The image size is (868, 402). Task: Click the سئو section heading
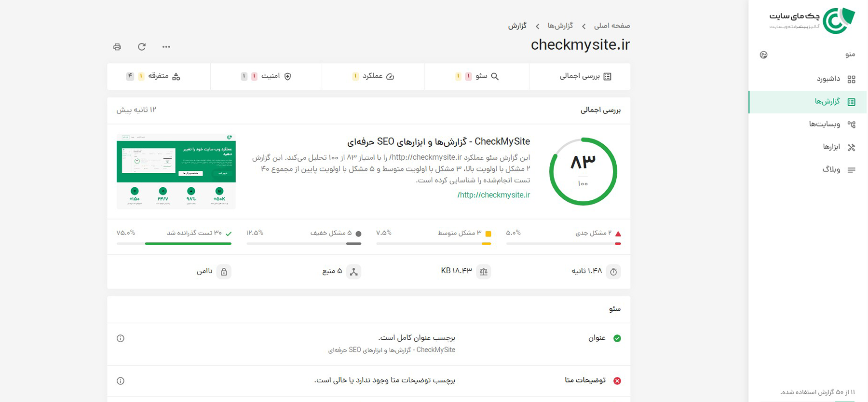(615, 309)
